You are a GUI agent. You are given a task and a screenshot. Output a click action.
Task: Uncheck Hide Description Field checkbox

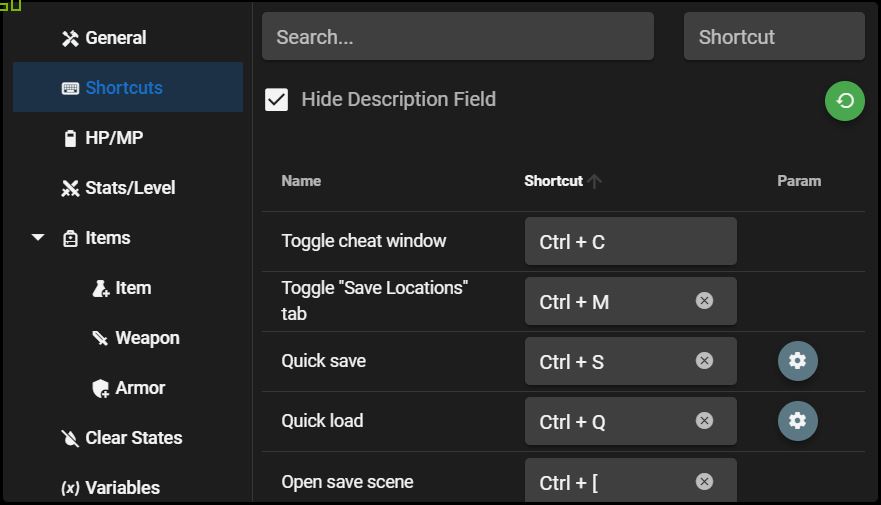tap(277, 100)
